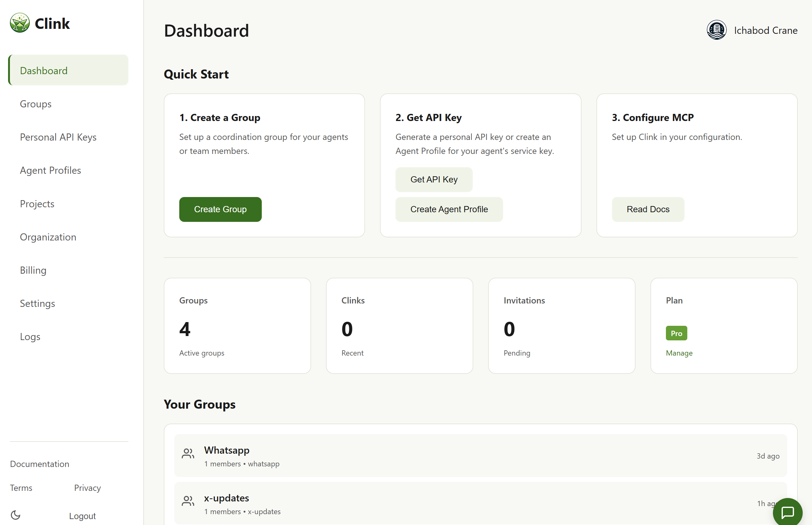Click the Pro plan badge
The image size is (812, 525).
click(676, 333)
